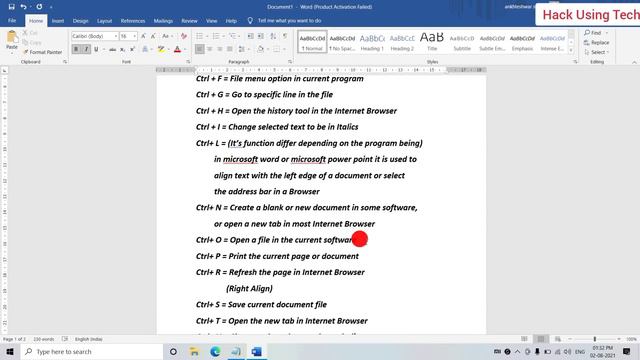Apply superscript formatting

pyautogui.click(x=132, y=49)
